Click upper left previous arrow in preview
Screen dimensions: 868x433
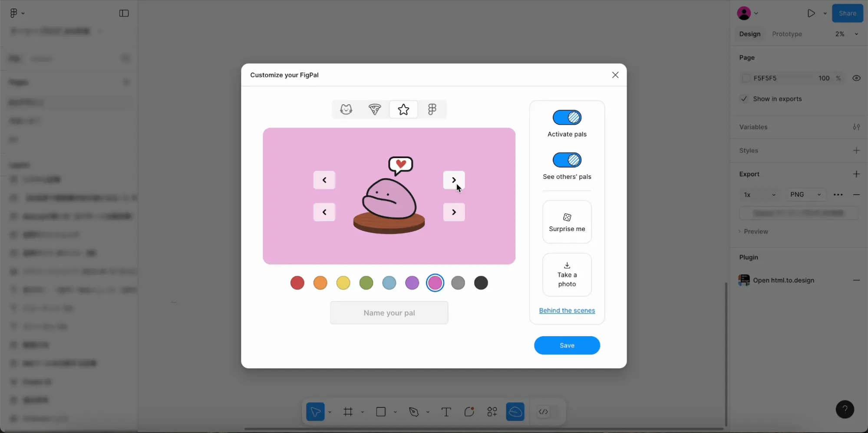(x=324, y=180)
